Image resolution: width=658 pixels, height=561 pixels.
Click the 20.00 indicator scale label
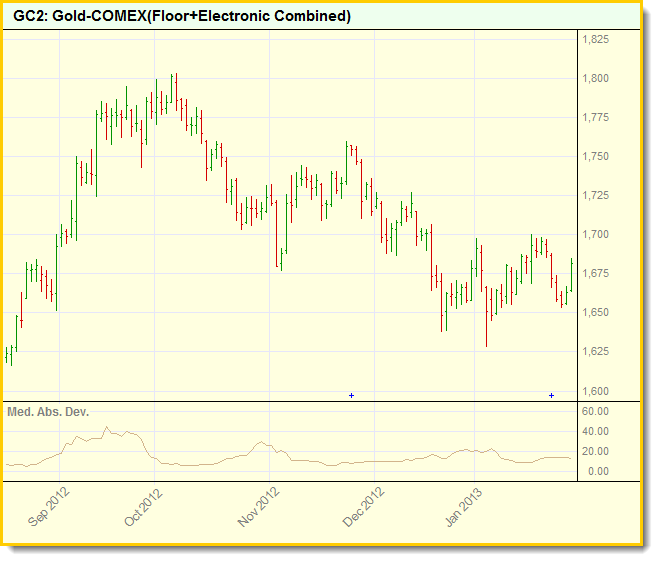click(594, 451)
